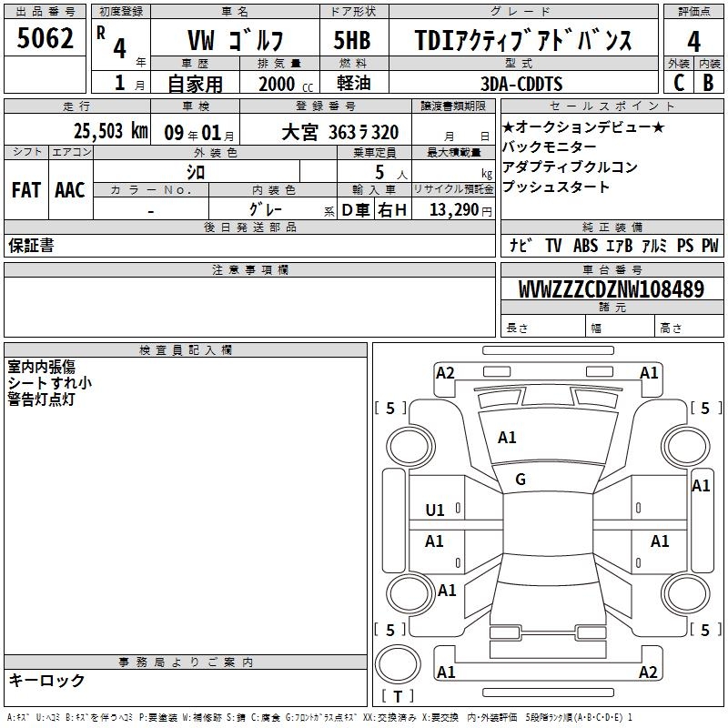Image resolution: width=728 pixels, height=728 pixels.
Task: Select chassis number WVWZZZCDZNW108489
Action: tap(611, 289)
